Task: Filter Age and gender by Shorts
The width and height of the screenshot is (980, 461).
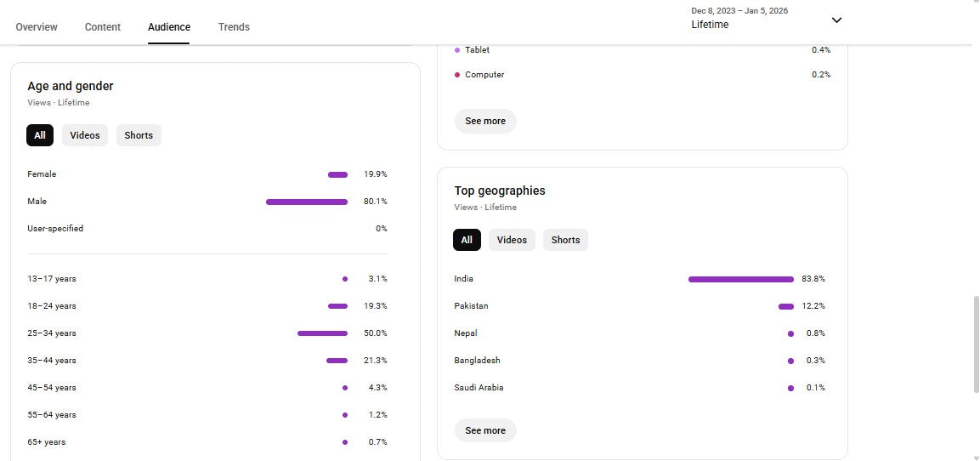Action: point(139,135)
